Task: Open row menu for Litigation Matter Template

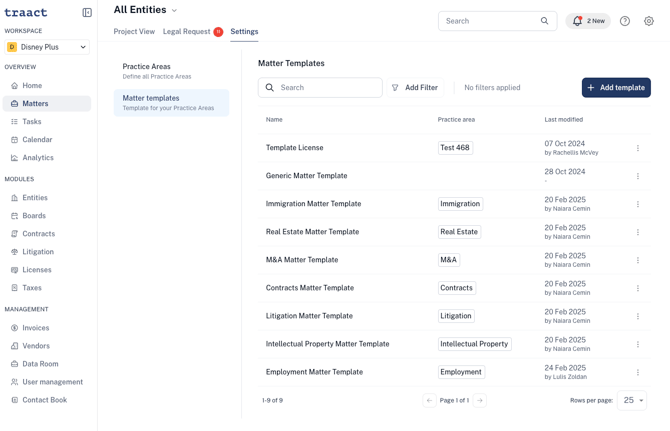Action: 638,316
